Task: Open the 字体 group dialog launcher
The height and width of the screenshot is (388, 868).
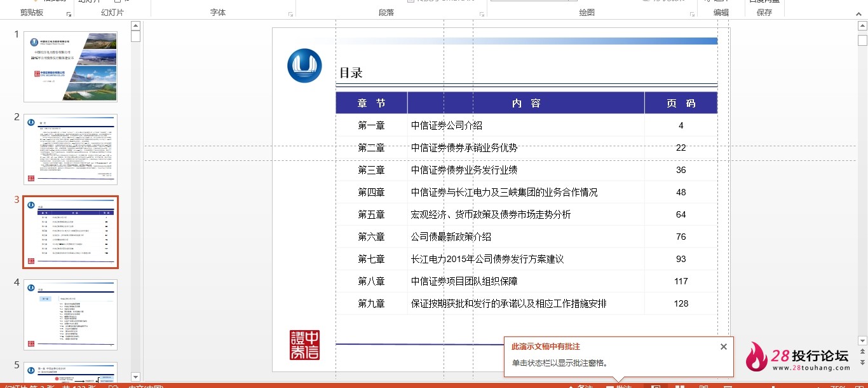Action: tap(291, 13)
